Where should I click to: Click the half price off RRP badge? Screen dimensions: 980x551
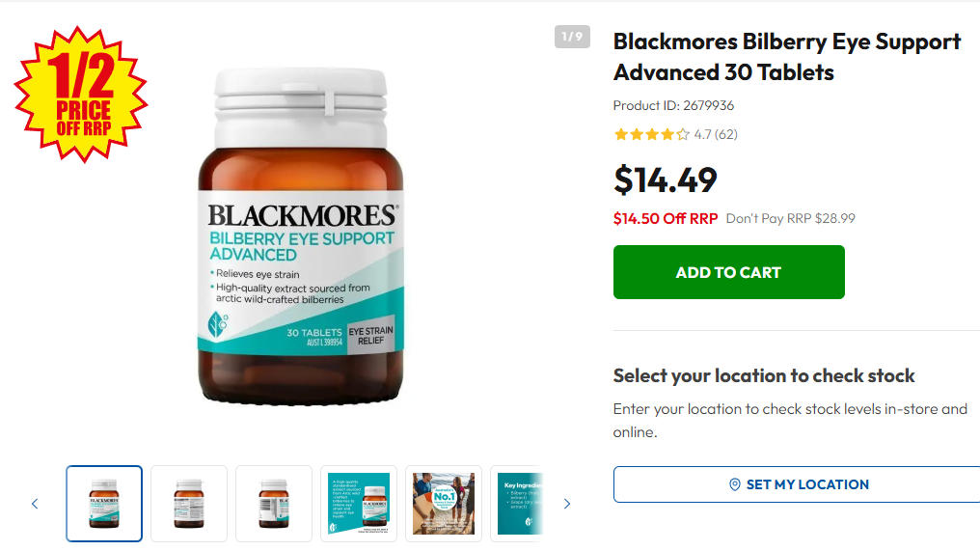click(81, 94)
